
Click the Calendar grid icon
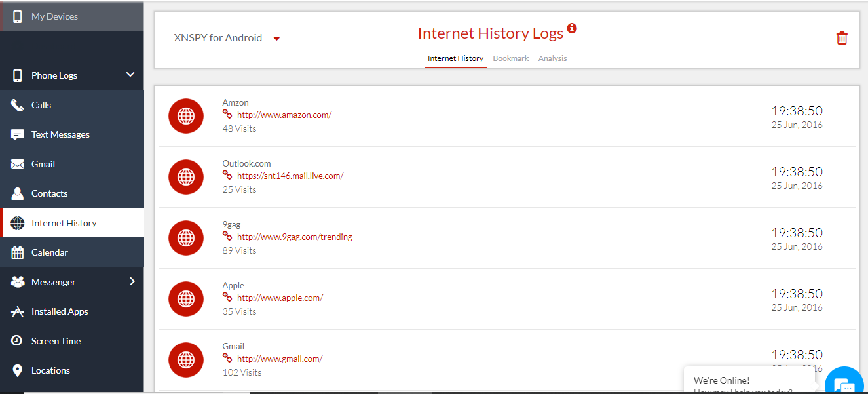point(18,252)
